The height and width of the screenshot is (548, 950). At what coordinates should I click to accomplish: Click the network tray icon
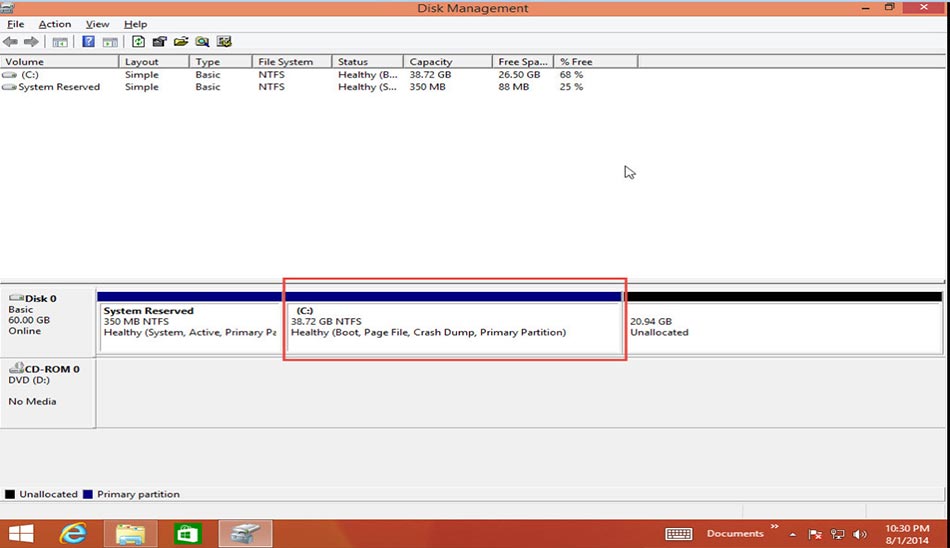click(837, 534)
